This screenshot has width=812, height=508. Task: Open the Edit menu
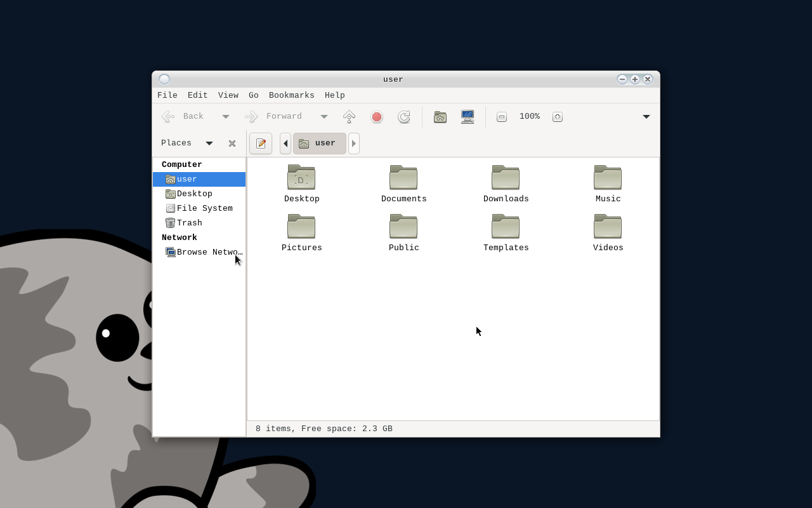point(198,95)
